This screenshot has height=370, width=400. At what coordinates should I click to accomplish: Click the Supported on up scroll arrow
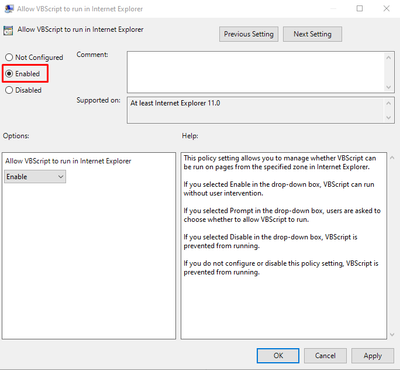pos(388,103)
